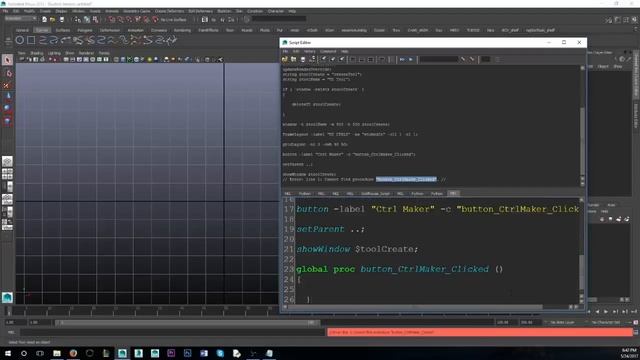Pick the Scale tool in toolbox
The image size is (640, 360).
(7, 121)
